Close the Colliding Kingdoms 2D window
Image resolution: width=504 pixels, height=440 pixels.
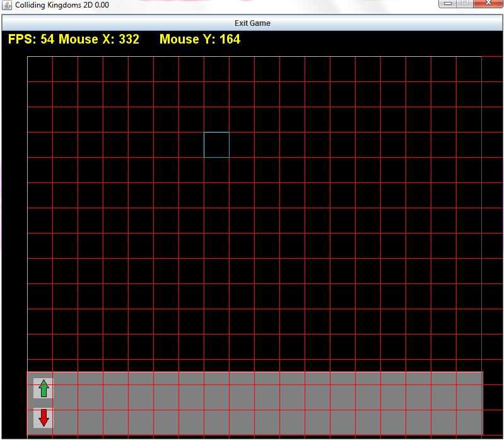tap(488, 3)
